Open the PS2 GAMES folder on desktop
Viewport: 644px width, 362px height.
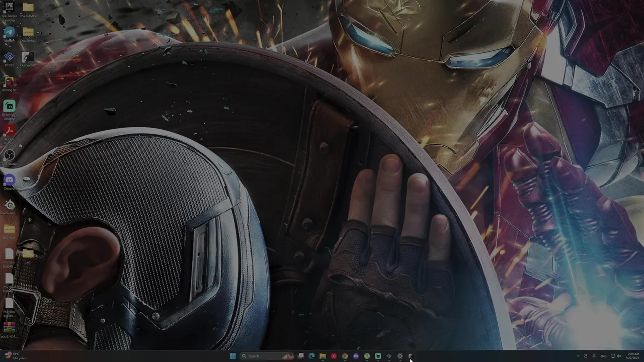click(x=28, y=10)
